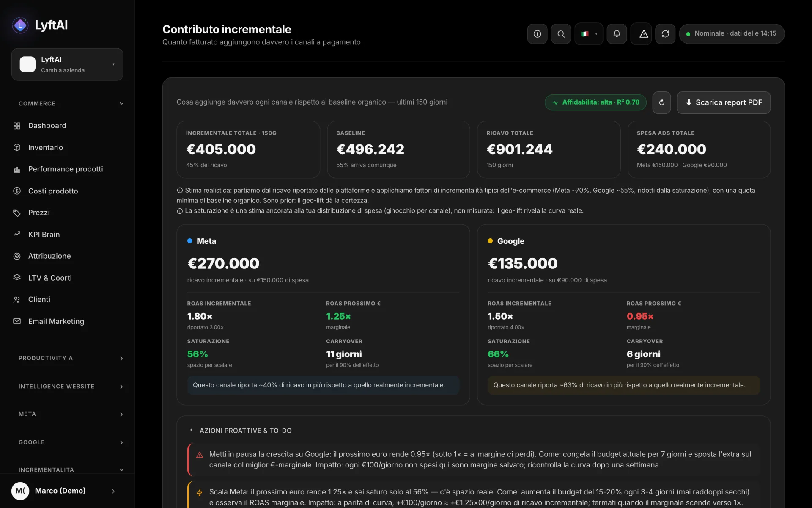
Task: Open the search magnifier icon
Action: (x=561, y=34)
